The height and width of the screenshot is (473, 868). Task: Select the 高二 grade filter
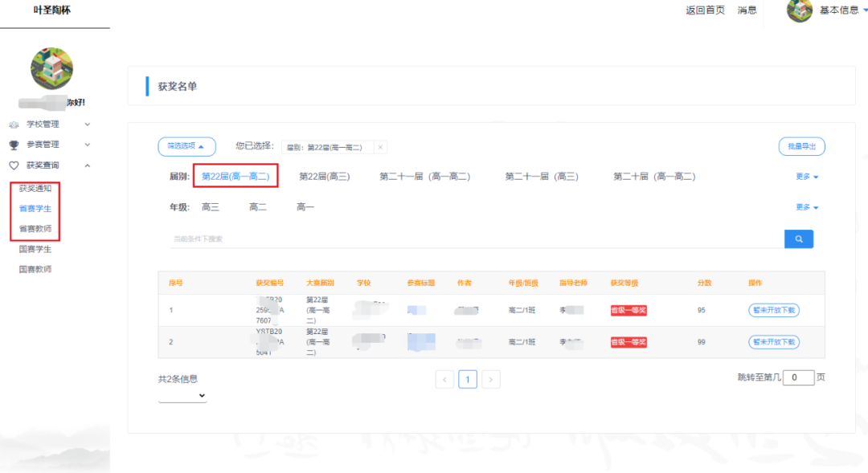tap(257, 207)
